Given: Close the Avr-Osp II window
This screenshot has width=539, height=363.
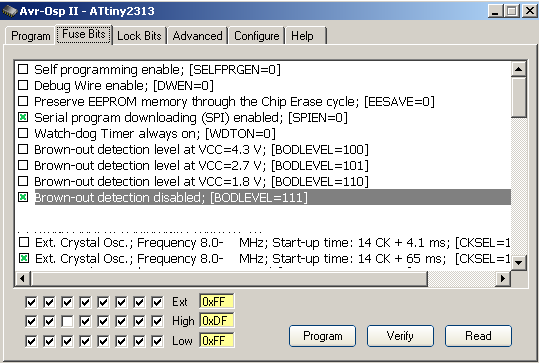Looking at the screenshot, I should point(530,11).
